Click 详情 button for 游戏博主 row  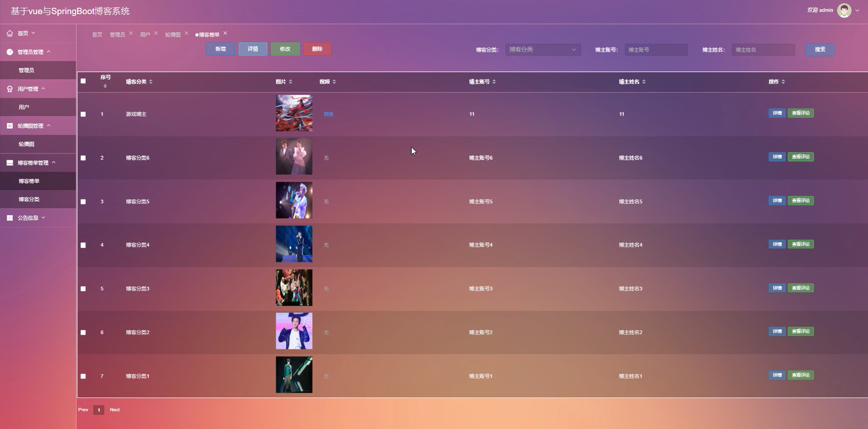click(x=777, y=113)
